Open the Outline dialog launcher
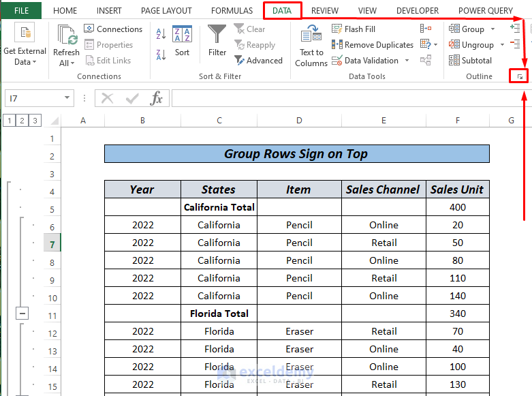 click(x=520, y=77)
